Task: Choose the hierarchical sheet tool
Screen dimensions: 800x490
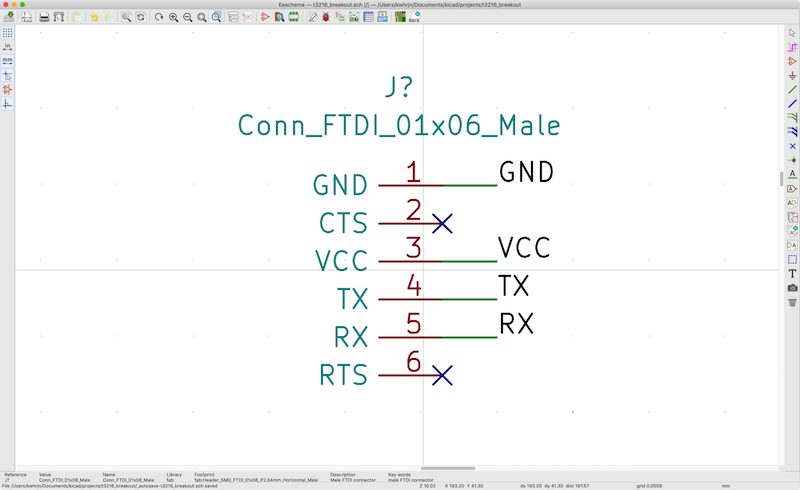Action: 792,217
